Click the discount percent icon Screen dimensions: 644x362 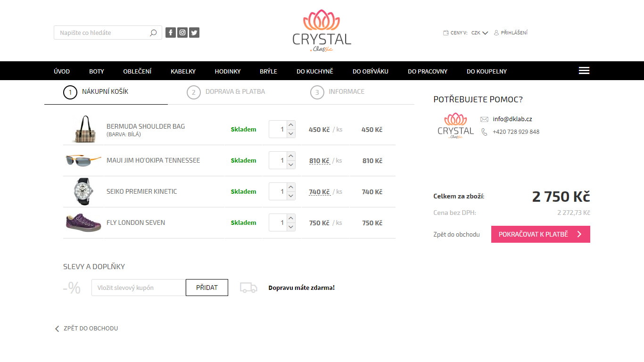72,288
